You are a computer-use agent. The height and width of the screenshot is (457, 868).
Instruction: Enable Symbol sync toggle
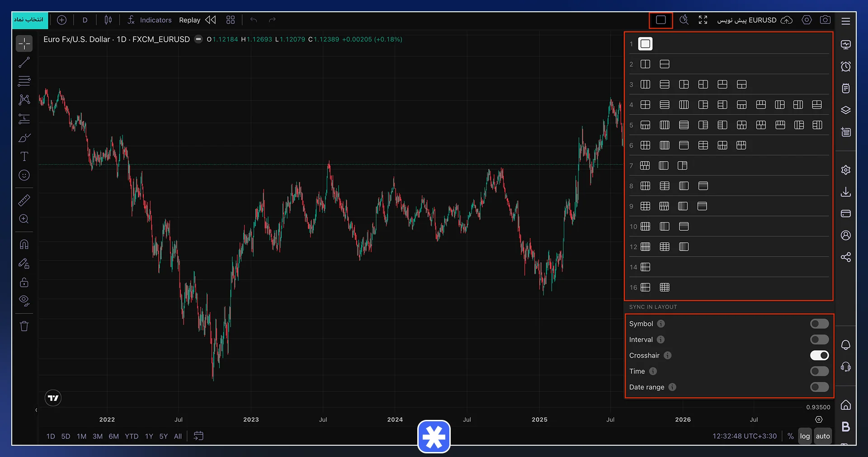[819, 324]
